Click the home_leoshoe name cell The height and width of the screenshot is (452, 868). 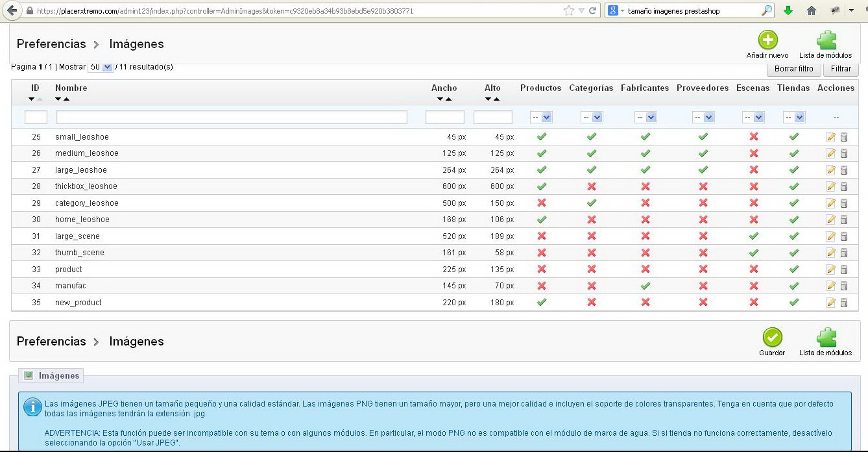click(x=82, y=220)
